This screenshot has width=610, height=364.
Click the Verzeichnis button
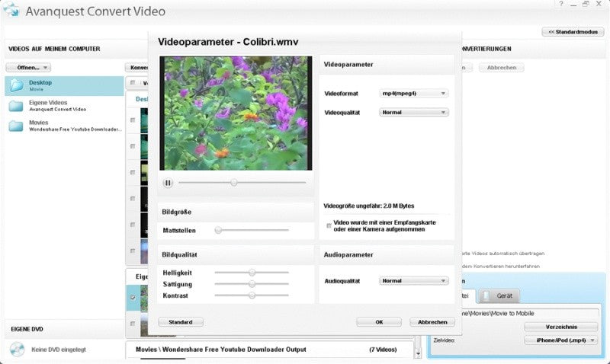pyautogui.click(x=560, y=327)
